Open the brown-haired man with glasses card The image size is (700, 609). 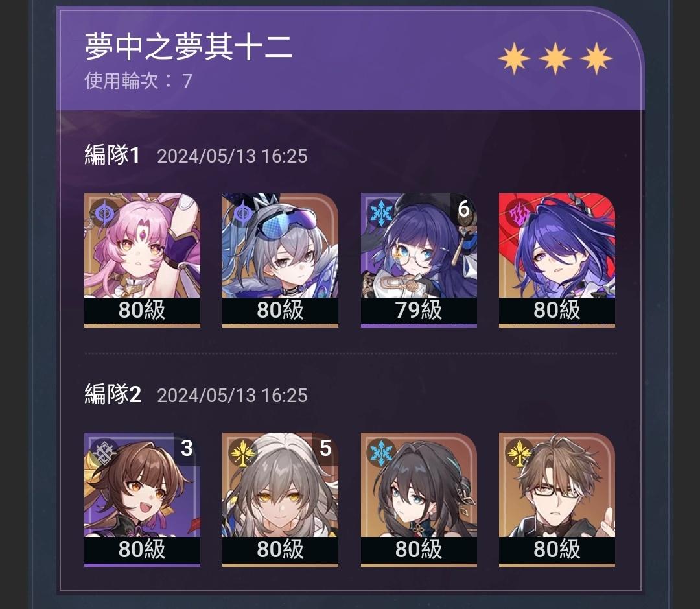point(557,499)
